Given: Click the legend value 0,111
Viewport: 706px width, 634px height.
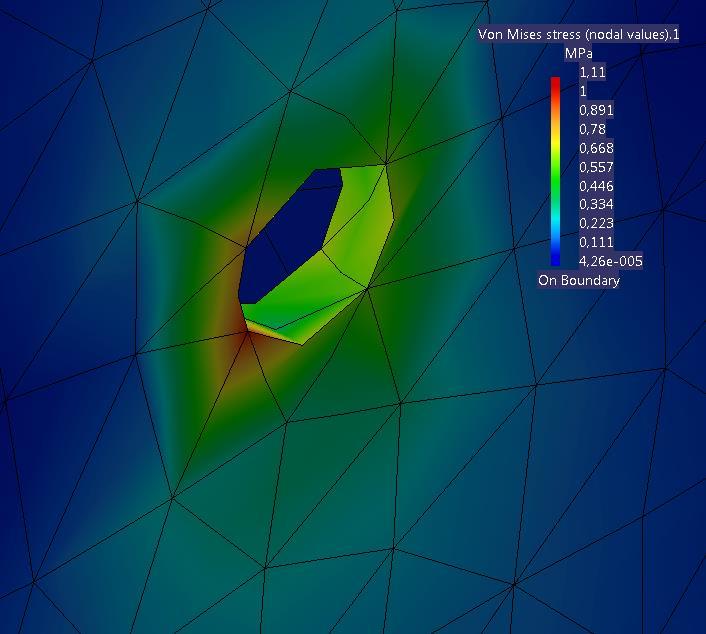Looking at the screenshot, I should click(x=596, y=242).
